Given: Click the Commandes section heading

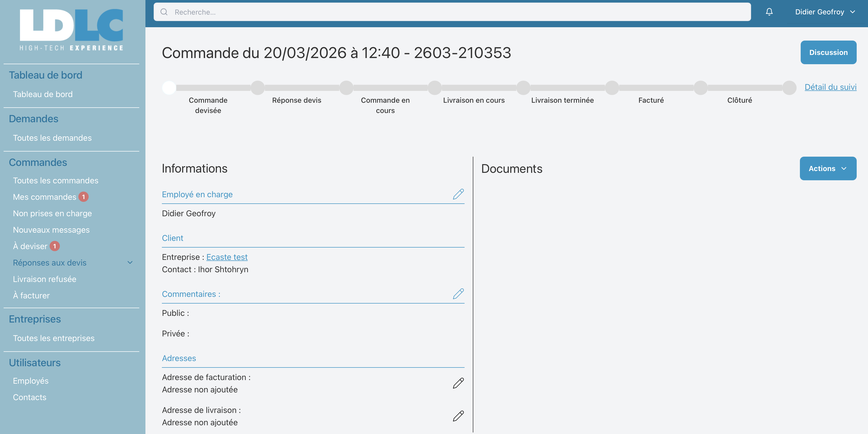Looking at the screenshot, I should (x=38, y=163).
